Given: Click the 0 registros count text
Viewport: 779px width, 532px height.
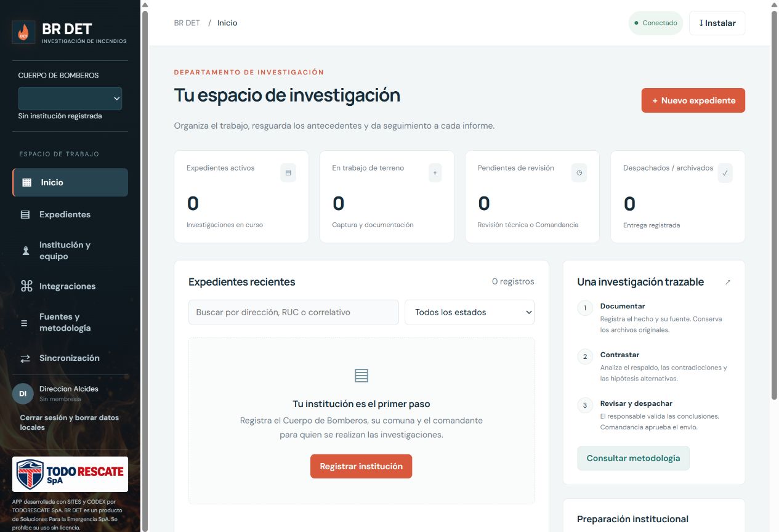Looking at the screenshot, I should point(513,281).
